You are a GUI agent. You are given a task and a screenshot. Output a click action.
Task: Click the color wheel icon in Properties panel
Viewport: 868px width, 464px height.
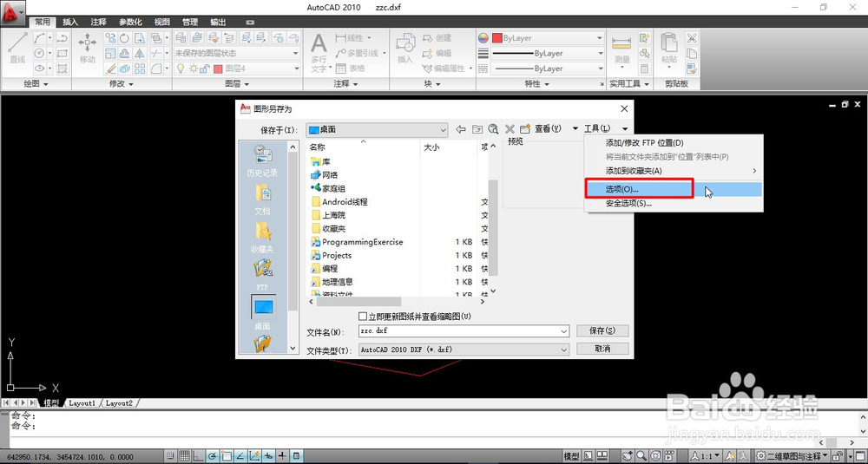[483, 38]
